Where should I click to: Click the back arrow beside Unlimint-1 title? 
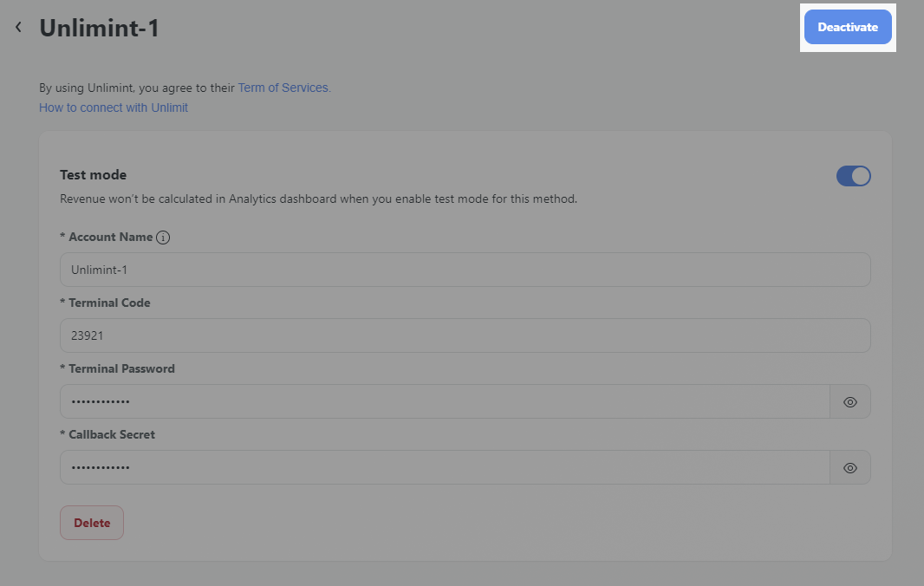click(x=18, y=27)
